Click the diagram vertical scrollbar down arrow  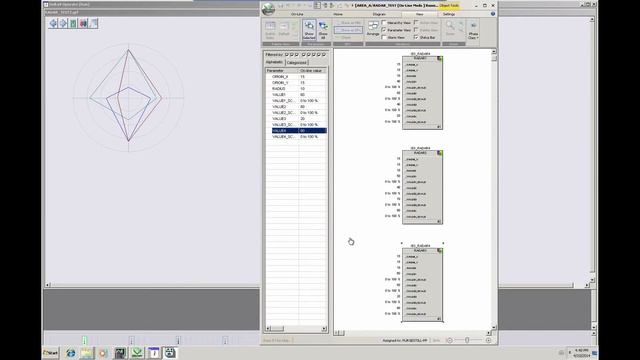[x=494, y=327]
